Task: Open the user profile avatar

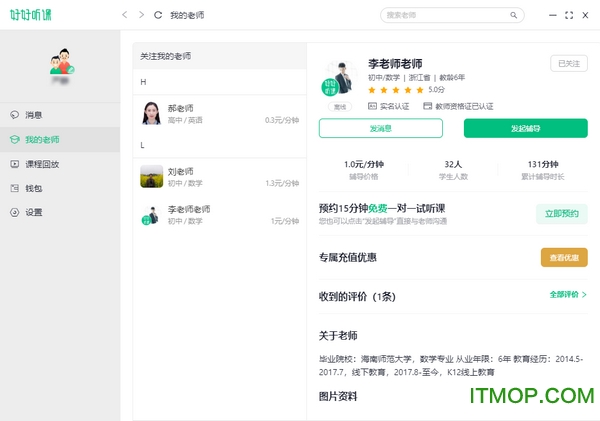Action: point(61,61)
